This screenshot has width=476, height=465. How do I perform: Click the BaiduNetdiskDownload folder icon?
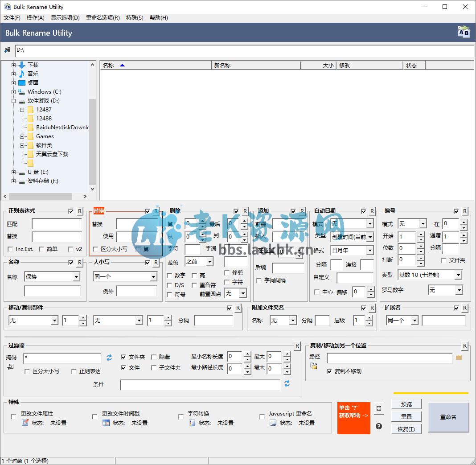(30, 128)
